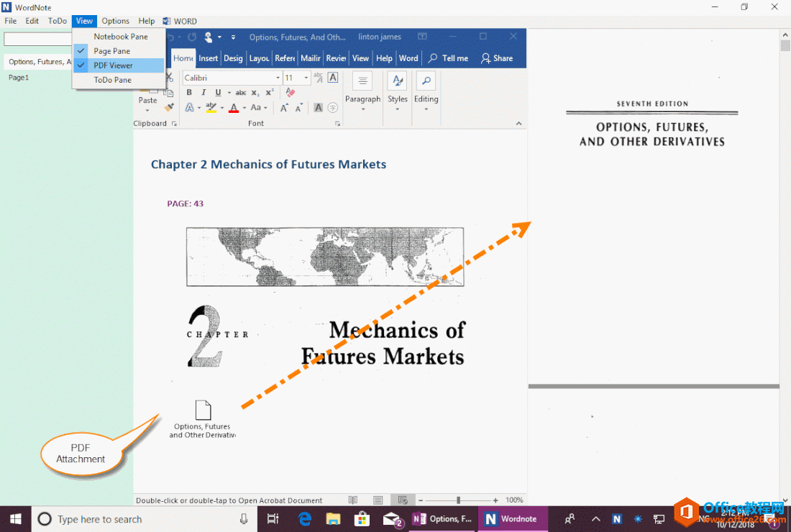Click the Strikethrough icon
791x532 pixels.
pos(241,93)
